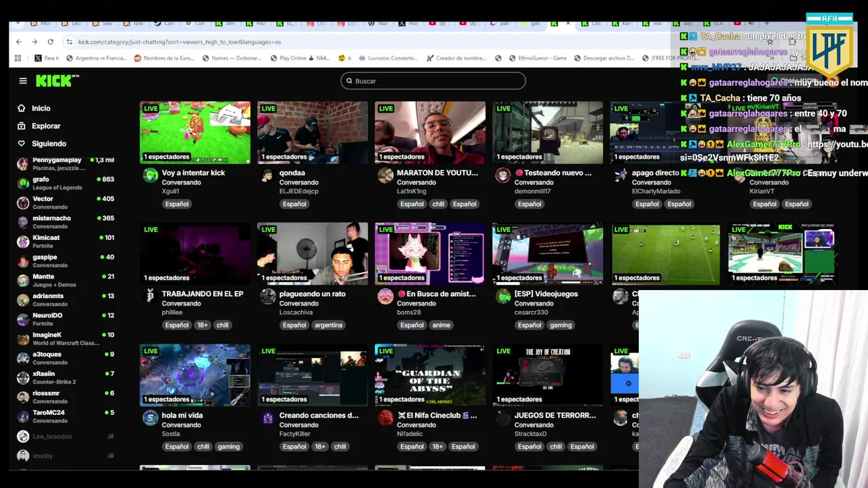Open the FactyKiller channel avatar
Image resolution: width=868 pixels, height=488 pixels.
coord(268,418)
